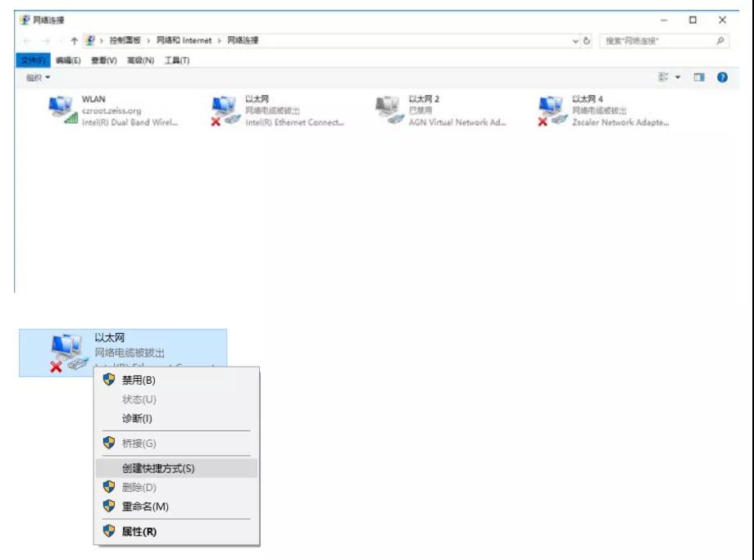Click the refresh button beside address bar
Viewport: 754px width, 560px height.
[x=588, y=41]
